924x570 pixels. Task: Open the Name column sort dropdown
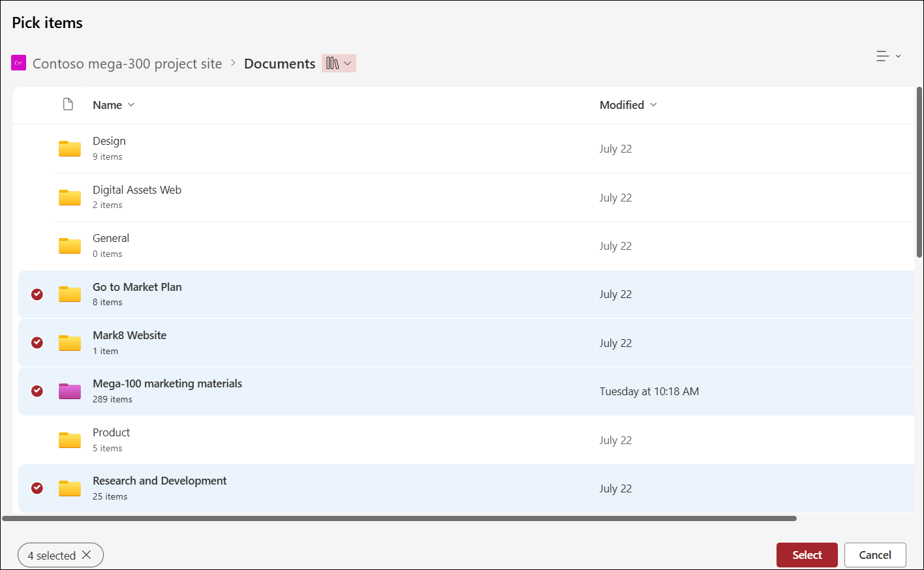(131, 104)
